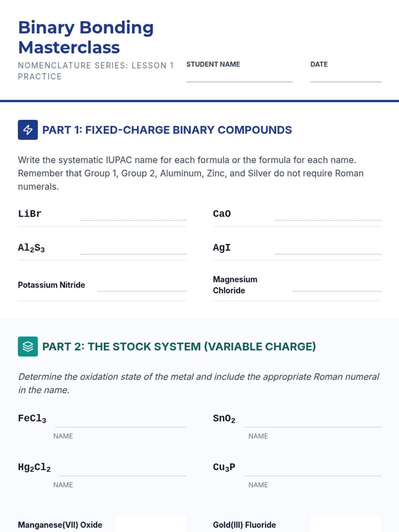Click the Part 2 Stock System heading
Viewport: 399px width, 532px height.
[x=179, y=347]
